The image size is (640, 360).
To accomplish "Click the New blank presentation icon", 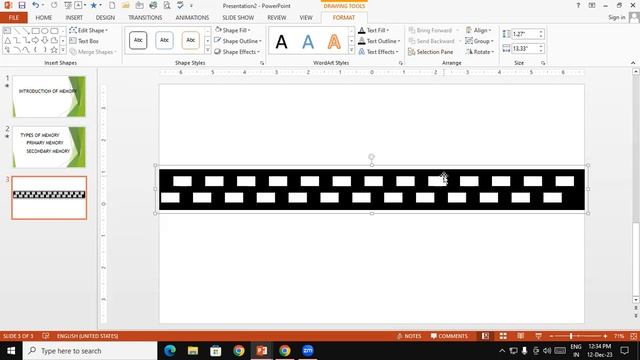I will [x=112, y=5].
